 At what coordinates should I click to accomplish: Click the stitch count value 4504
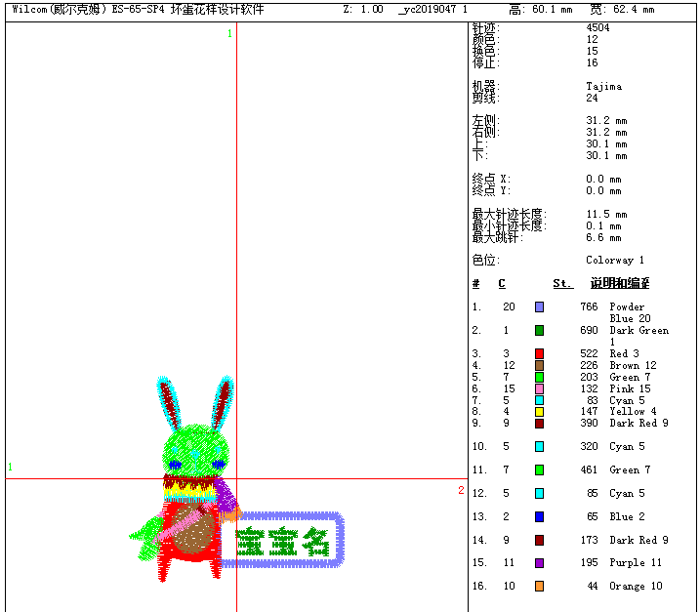pos(597,27)
